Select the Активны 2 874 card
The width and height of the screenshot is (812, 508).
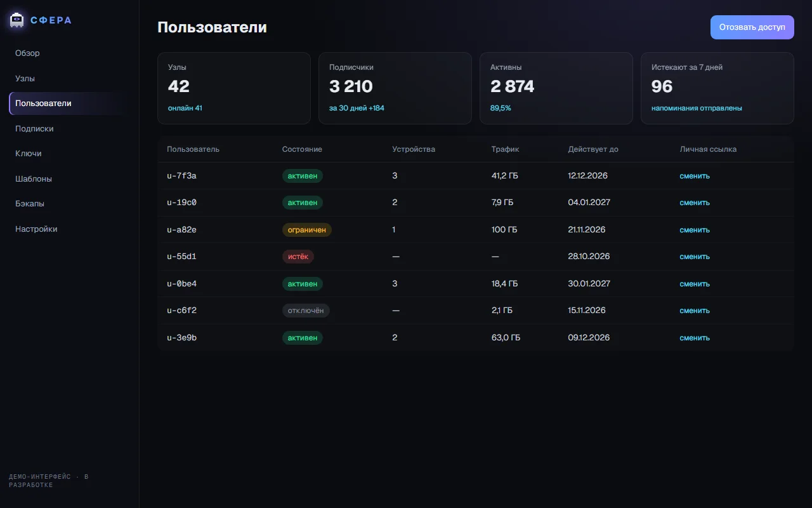point(556,88)
